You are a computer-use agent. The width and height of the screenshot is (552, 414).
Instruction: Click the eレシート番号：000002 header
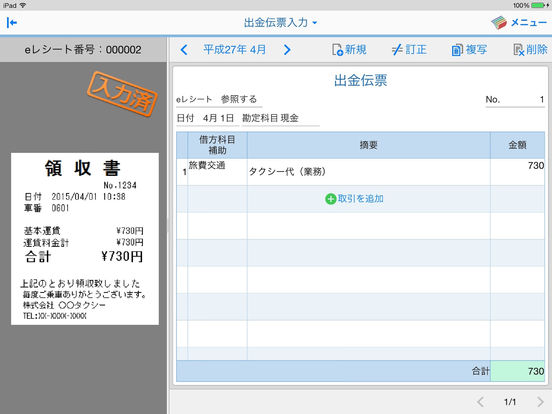tap(83, 50)
